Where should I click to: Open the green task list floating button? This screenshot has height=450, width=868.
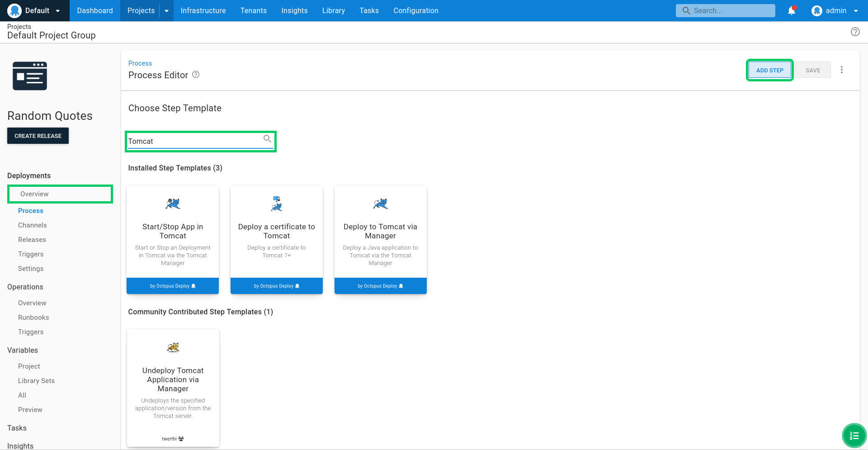point(854,436)
